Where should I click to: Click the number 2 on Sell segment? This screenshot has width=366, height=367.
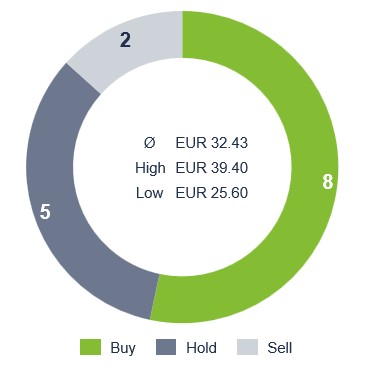click(x=125, y=40)
